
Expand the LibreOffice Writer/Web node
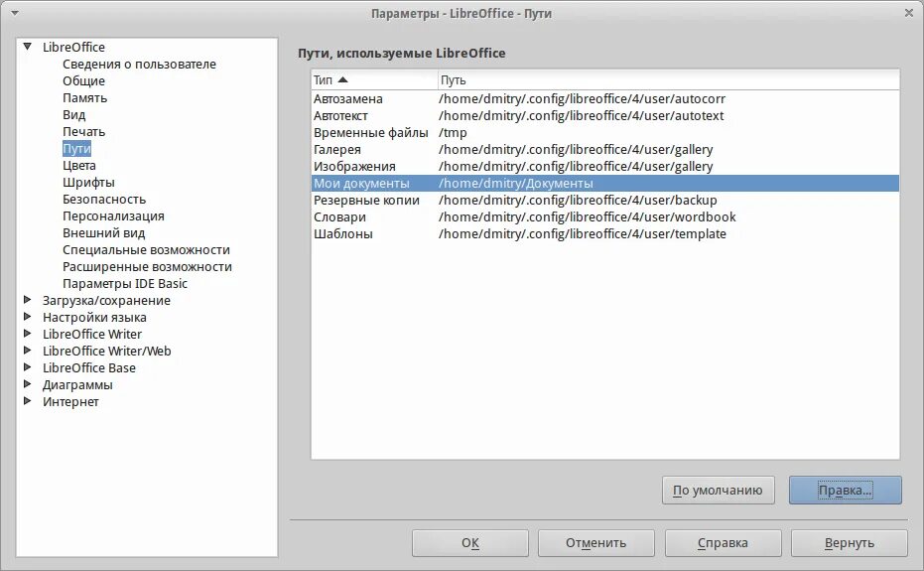[27, 351]
